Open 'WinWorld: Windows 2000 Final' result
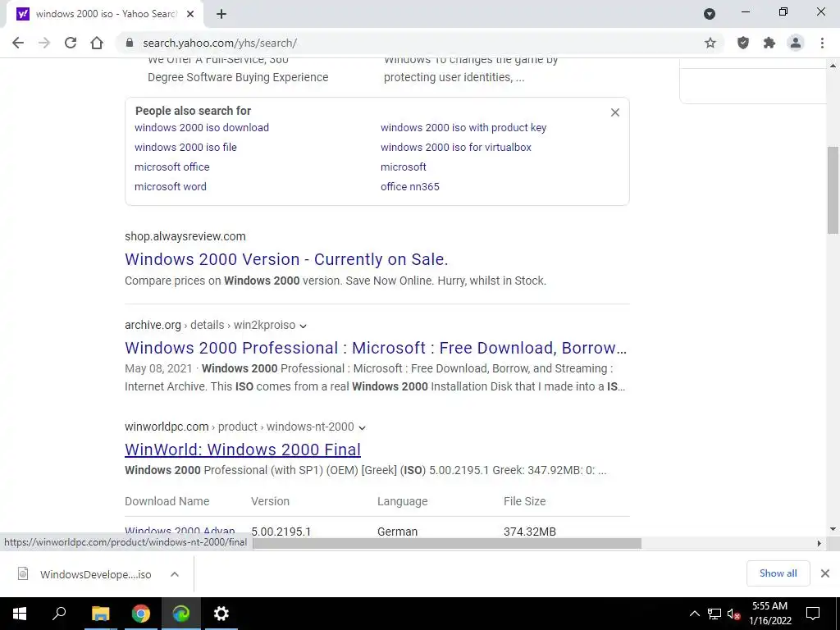The height and width of the screenshot is (630, 840). [x=243, y=450]
